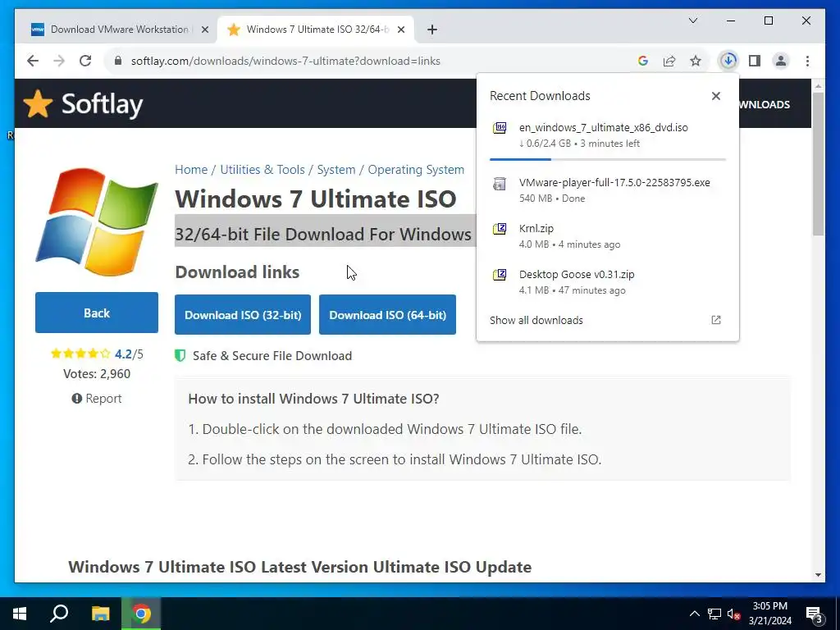
Task: Click the browser forward arrow
Action: click(x=59, y=61)
